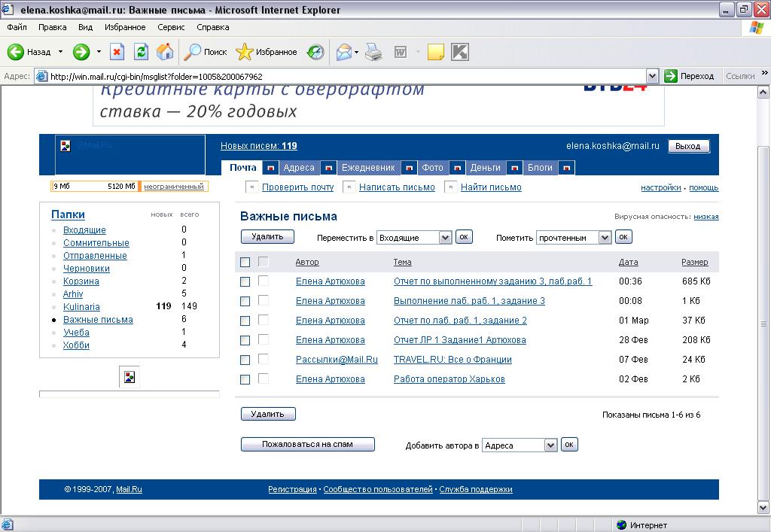Click the Back arrow icon in IE toolbar
The height and width of the screenshot is (532, 771).
click(x=15, y=52)
